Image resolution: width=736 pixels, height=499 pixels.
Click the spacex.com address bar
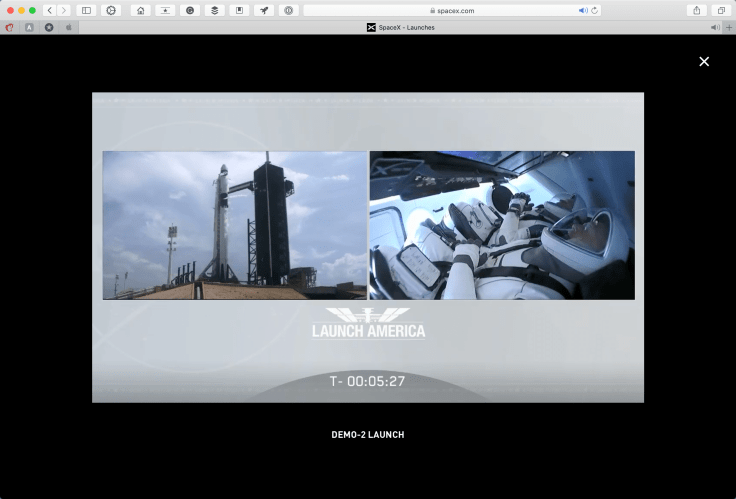click(x=452, y=10)
